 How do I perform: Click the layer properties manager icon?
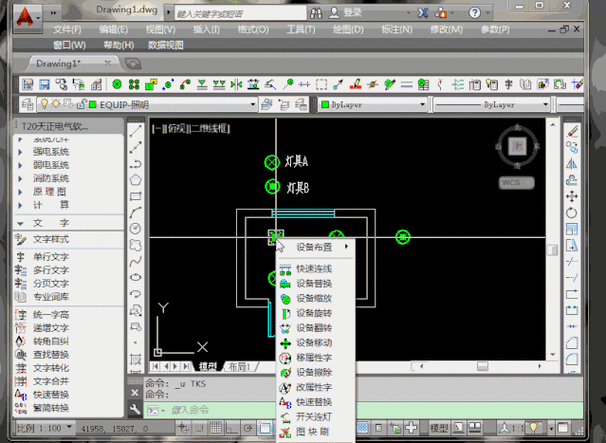click(27, 104)
